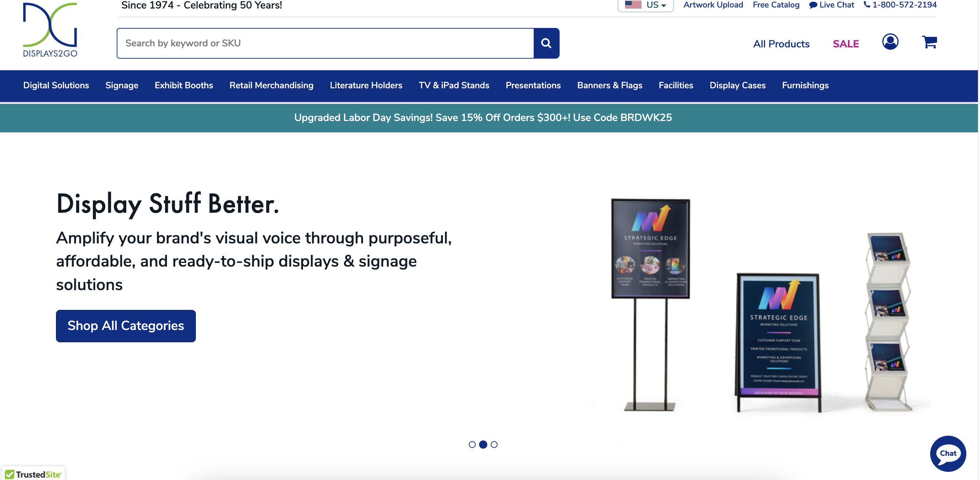Select the third carousel indicator dot
Viewport: 980px width, 480px height.
click(x=494, y=445)
